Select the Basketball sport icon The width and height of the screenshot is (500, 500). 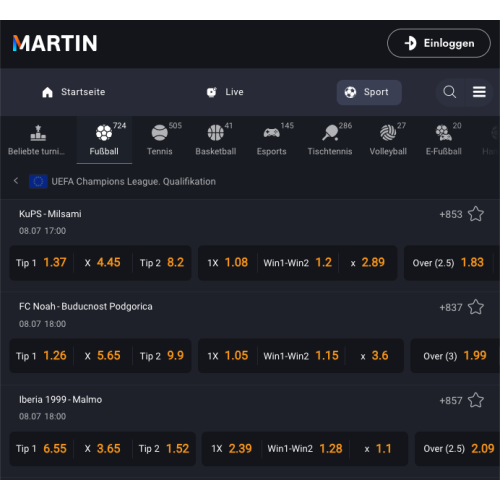point(215,133)
